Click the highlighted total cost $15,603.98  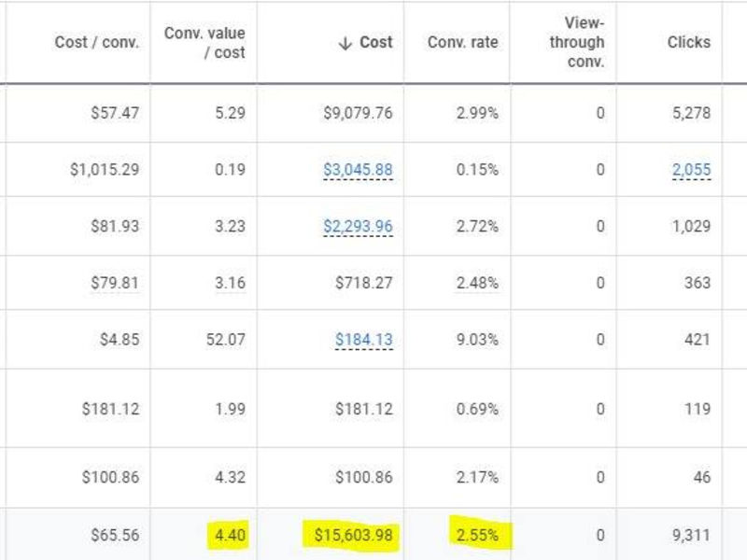point(353,535)
